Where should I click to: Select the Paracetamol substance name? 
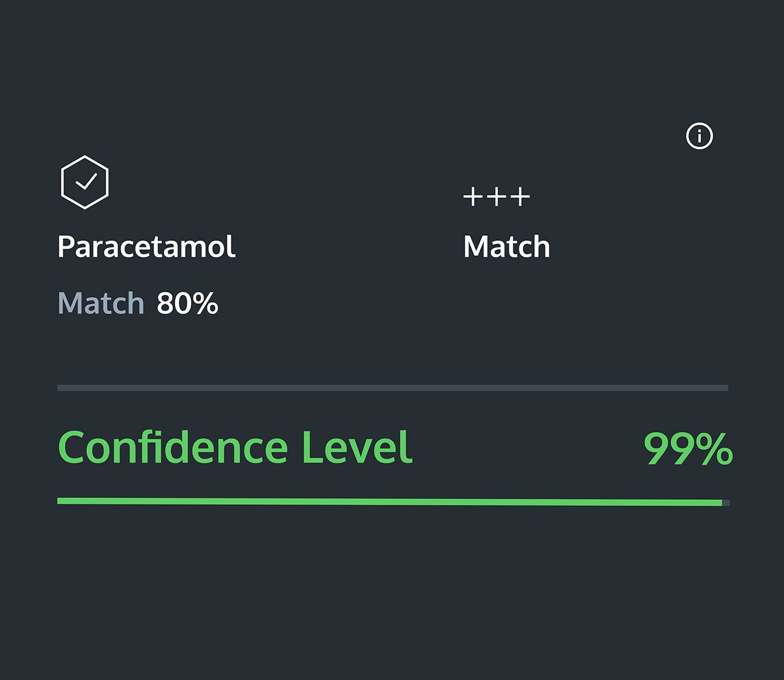click(x=146, y=247)
